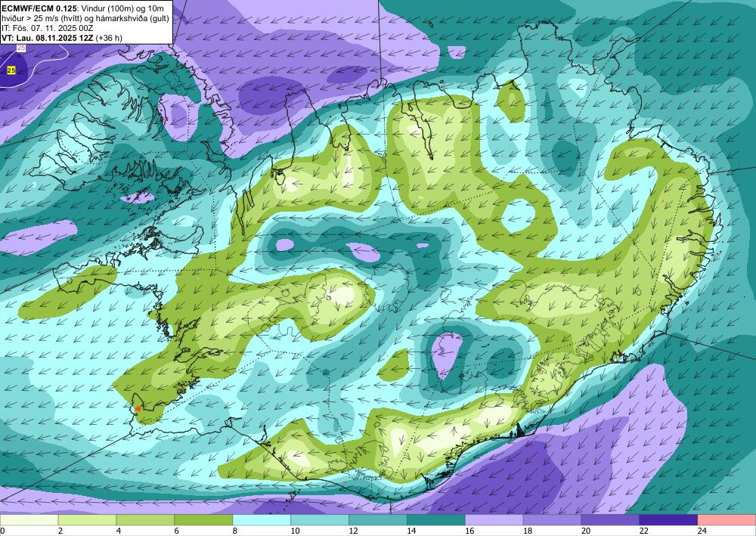Click the '(+36 h)' forecast offset text

[x=109, y=38]
